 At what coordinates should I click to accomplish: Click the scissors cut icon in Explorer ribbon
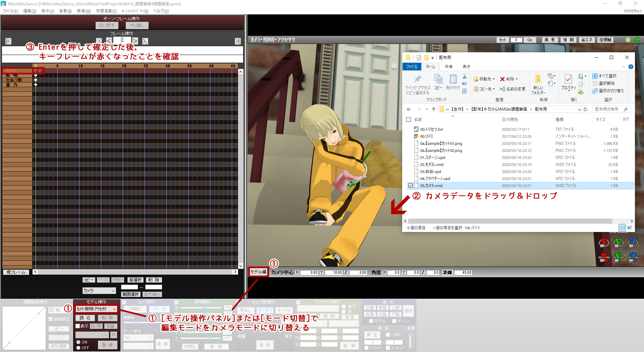pos(465,76)
